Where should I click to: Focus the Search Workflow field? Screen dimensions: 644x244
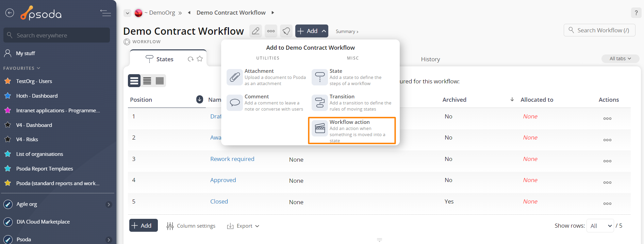click(x=599, y=30)
